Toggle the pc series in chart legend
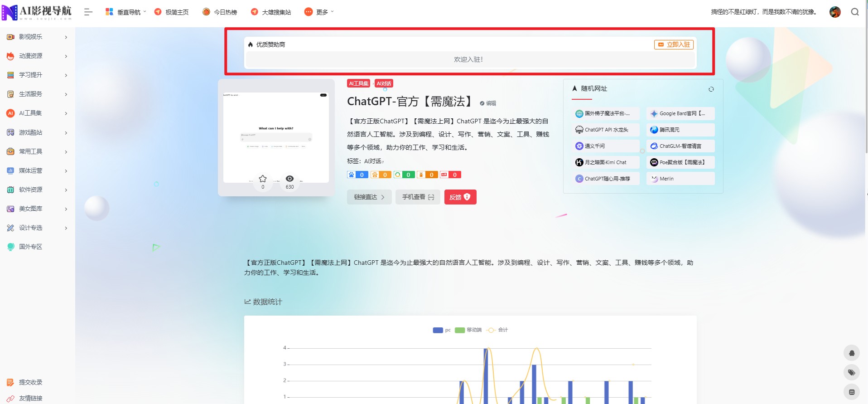This screenshot has width=868, height=404. (442, 330)
